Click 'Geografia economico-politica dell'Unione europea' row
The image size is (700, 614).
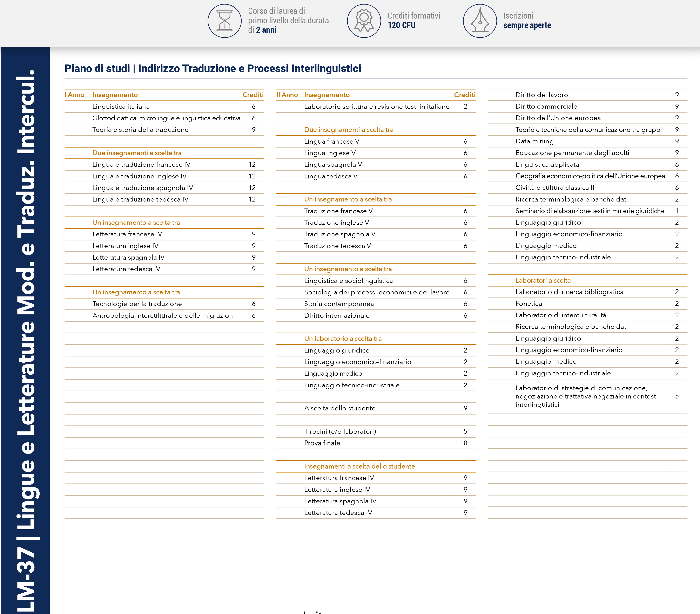587,176
